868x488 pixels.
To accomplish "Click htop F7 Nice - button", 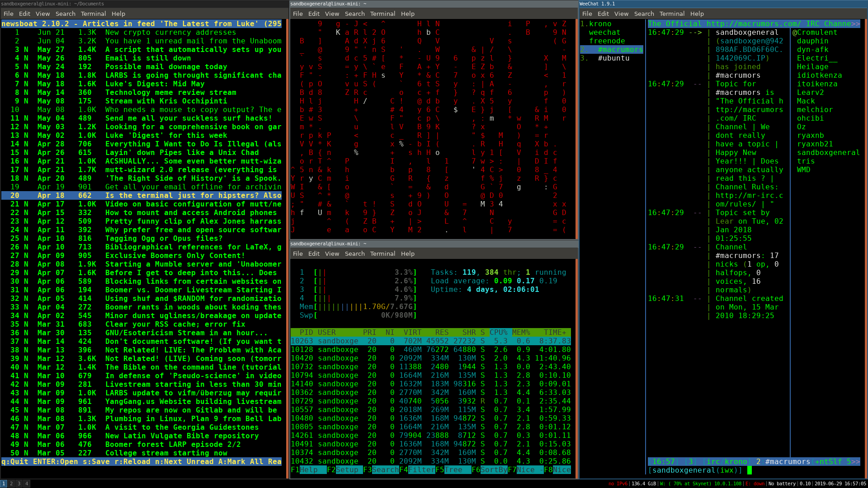I will (x=525, y=470).
